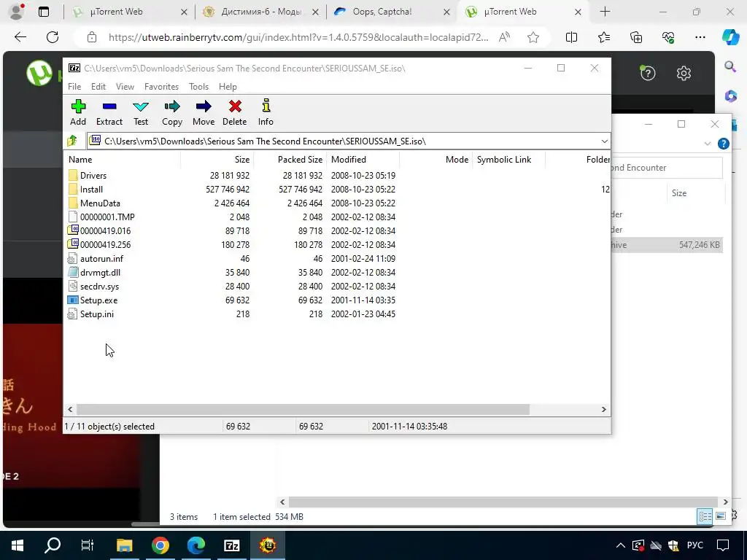Sort by Symbolic Link column header

point(508,160)
